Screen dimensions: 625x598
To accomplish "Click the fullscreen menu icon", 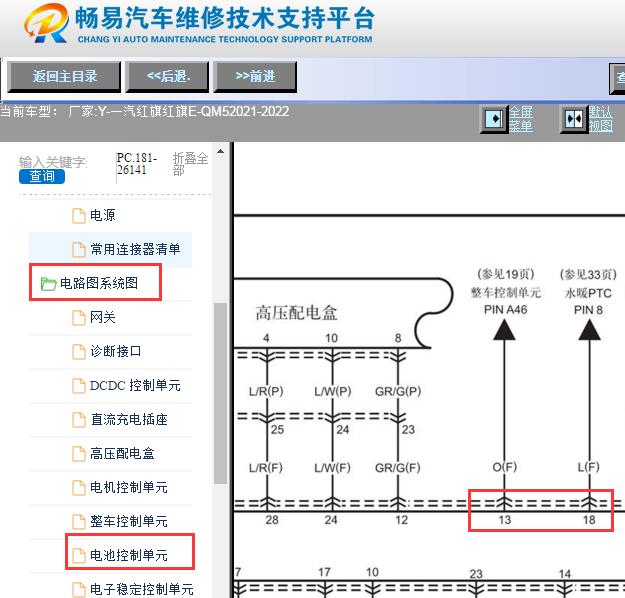I will (494, 119).
